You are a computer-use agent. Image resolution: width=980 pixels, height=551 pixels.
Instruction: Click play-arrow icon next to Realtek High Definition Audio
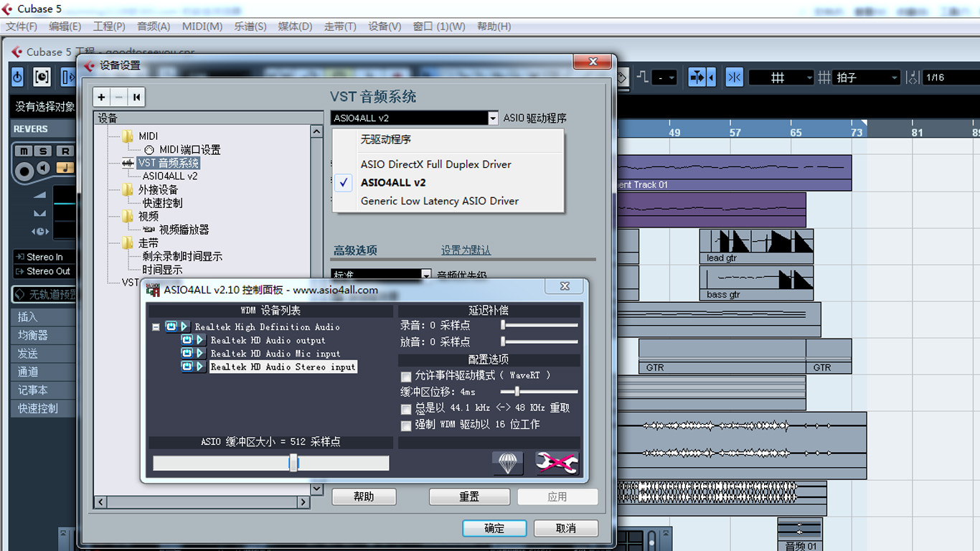pyautogui.click(x=184, y=326)
